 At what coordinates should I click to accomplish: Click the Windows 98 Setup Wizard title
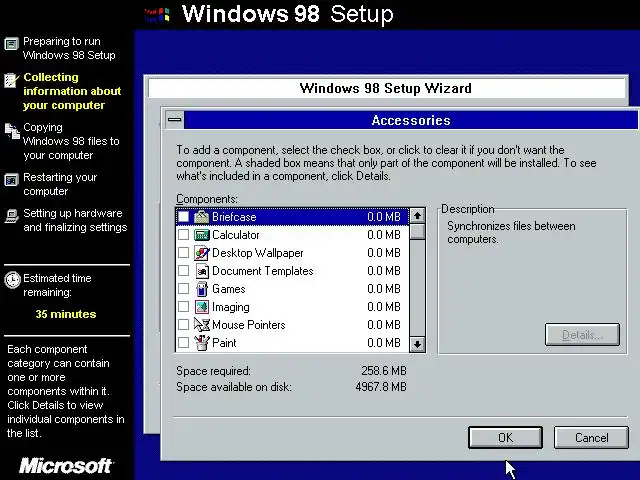pos(385,88)
